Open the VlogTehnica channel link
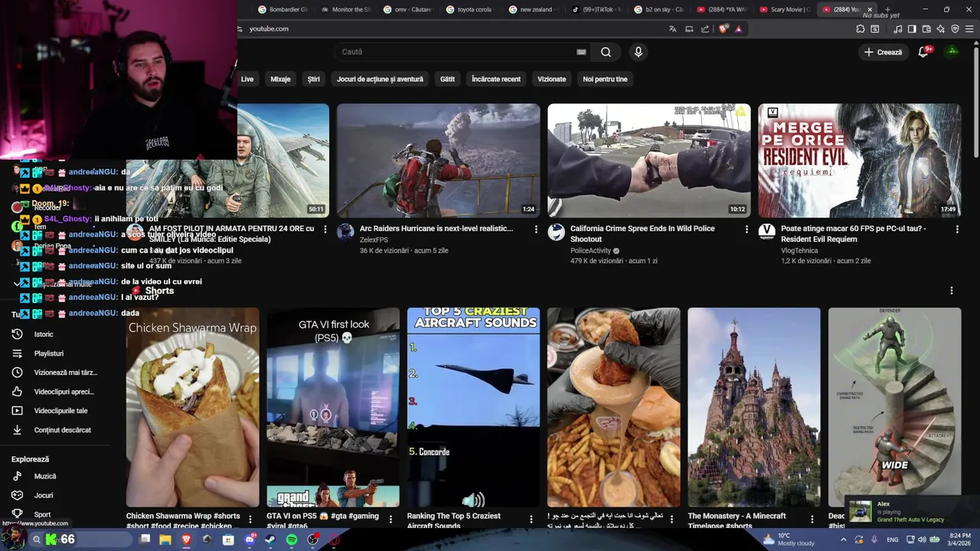The width and height of the screenshot is (980, 551). [799, 251]
